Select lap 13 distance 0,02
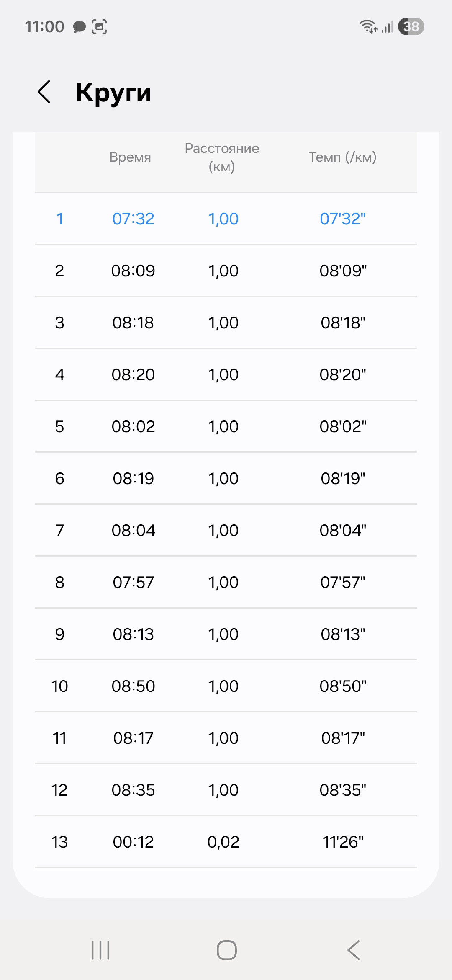This screenshot has width=452, height=980. 223,842
